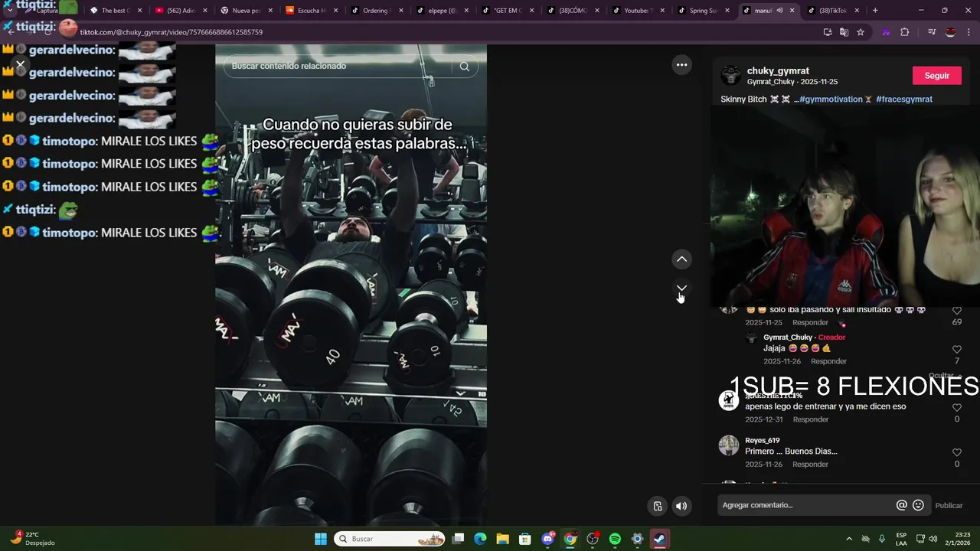Switch to the "Spring Su" TikTok tab

(703, 11)
